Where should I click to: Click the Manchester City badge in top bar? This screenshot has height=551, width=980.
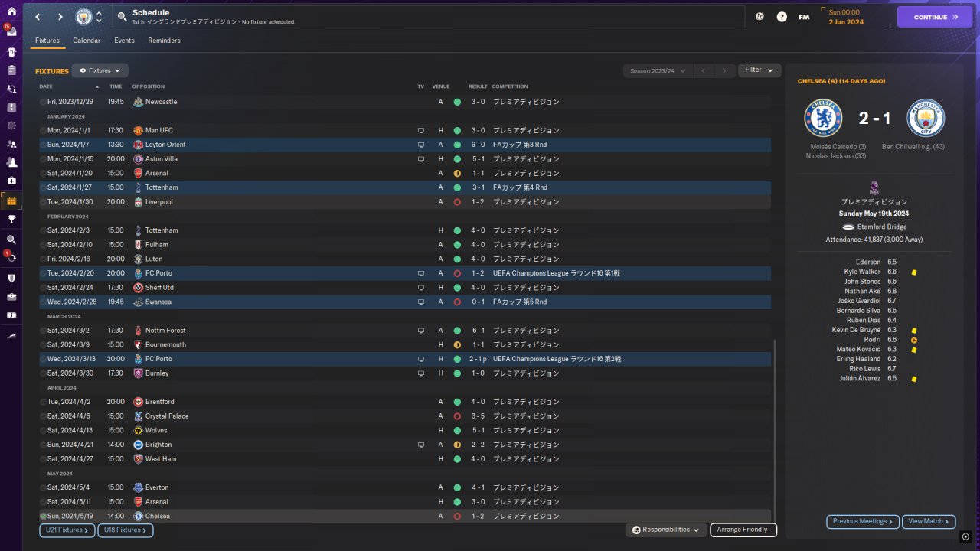pos(83,17)
